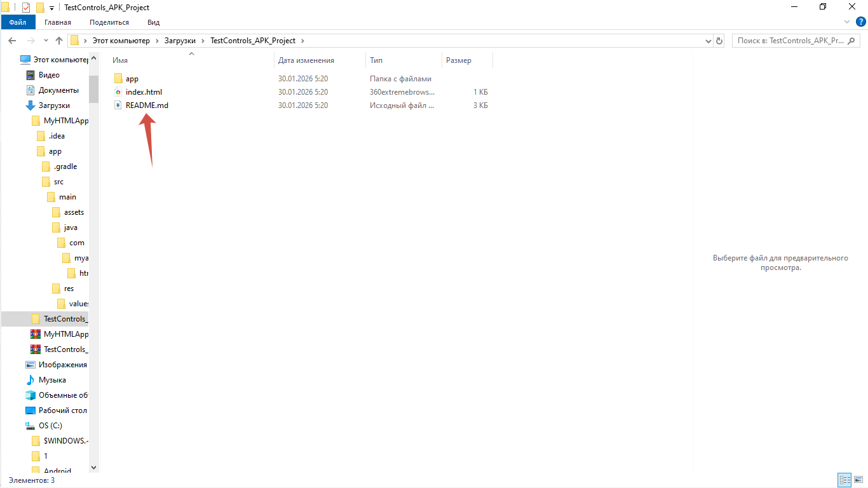
Task: Switch to details view layout icon
Action: (844, 480)
